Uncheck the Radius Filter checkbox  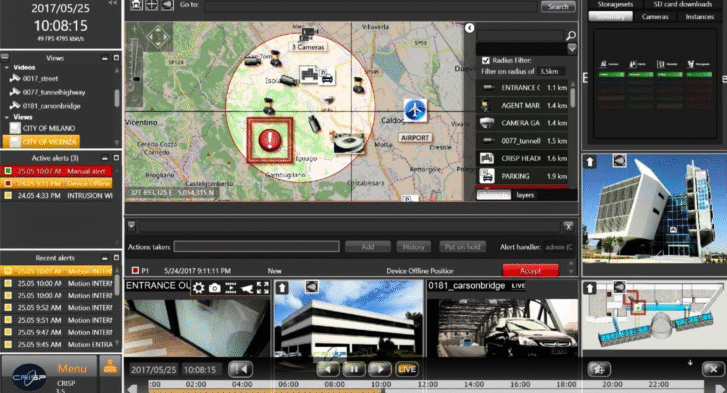click(x=485, y=60)
